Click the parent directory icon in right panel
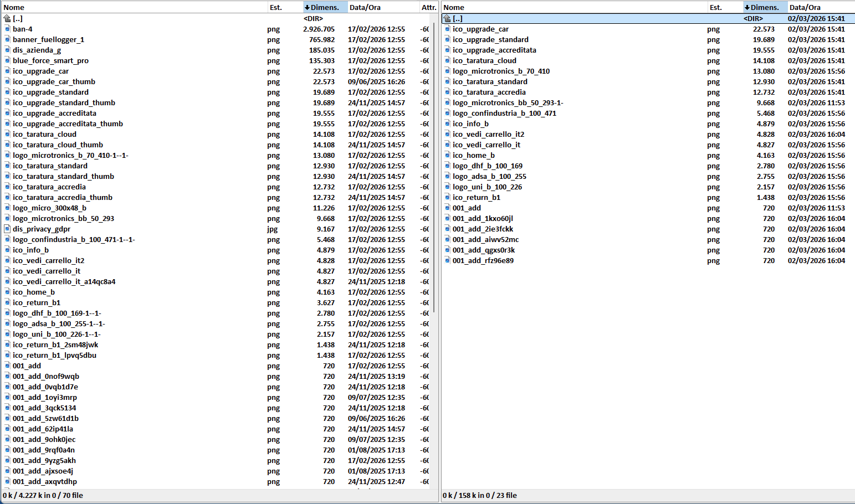The height and width of the screenshot is (504, 855). click(447, 18)
